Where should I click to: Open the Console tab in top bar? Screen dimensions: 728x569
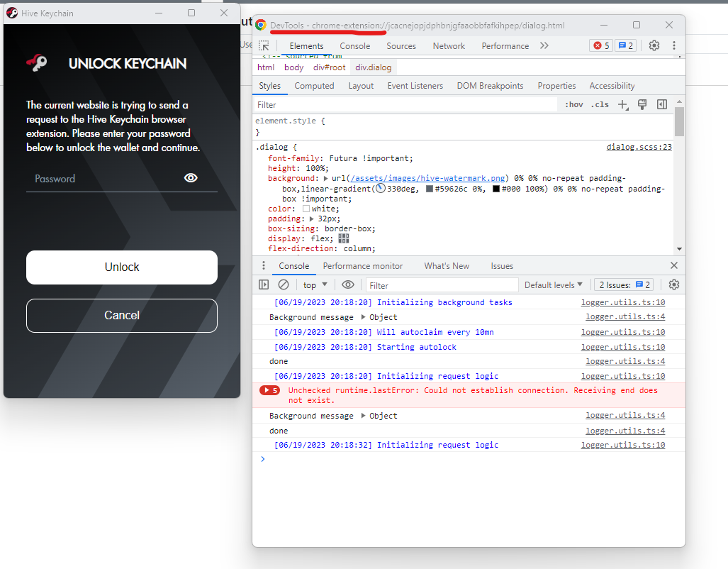point(354,46)
